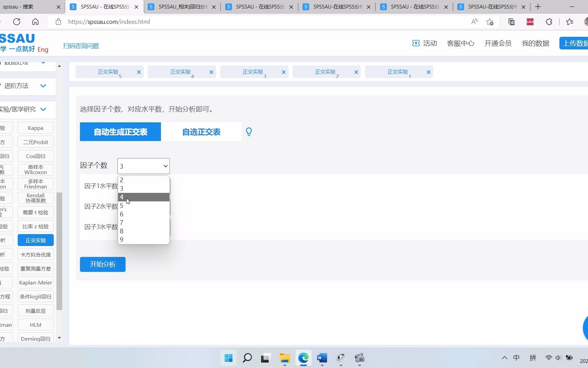
Task: Open taskbar search magnifier
Action: [247, 358]
